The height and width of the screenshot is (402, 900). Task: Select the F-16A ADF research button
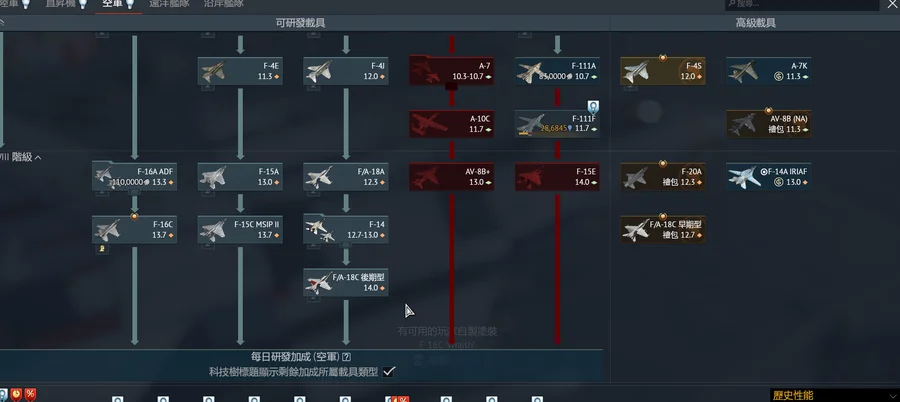(135, 177)
